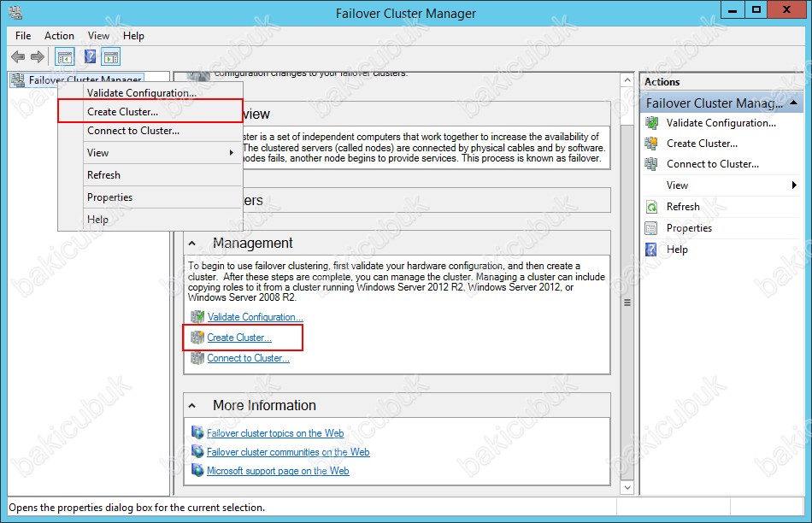The height and width of the screenshot is (523, 812).
Task: Click Refresh text in the Actions pane
Action: pyautogui.click(x=683, y=207)
